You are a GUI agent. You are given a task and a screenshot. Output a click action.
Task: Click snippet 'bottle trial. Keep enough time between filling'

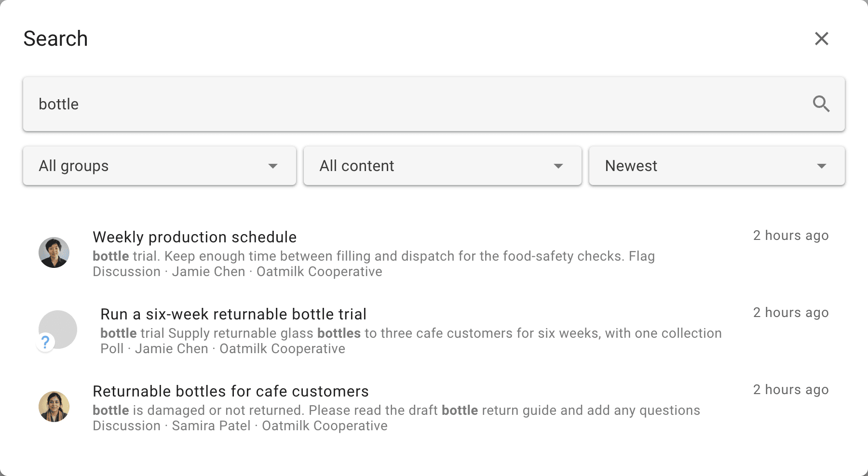(213, 256)
